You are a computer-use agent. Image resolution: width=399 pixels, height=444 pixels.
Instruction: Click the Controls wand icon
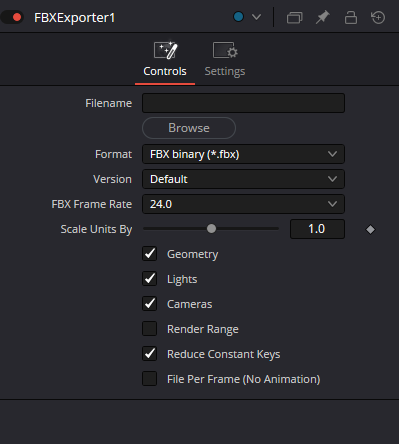[165, 50]
